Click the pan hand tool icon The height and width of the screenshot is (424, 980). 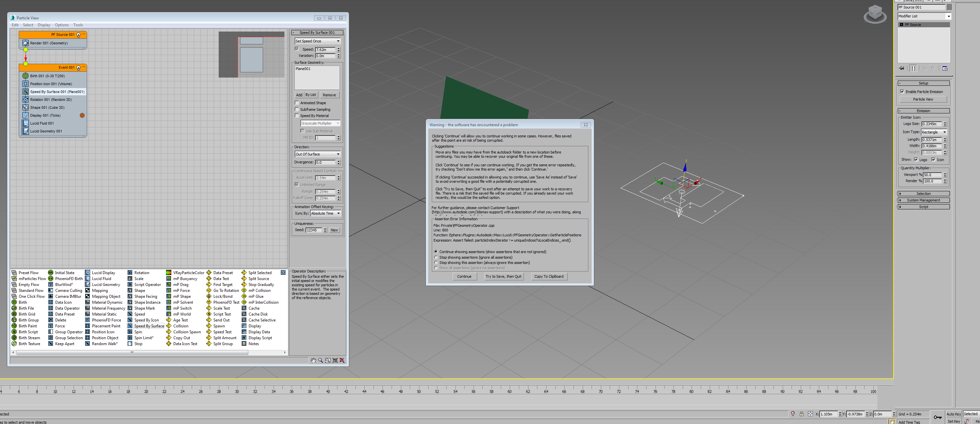313,360
